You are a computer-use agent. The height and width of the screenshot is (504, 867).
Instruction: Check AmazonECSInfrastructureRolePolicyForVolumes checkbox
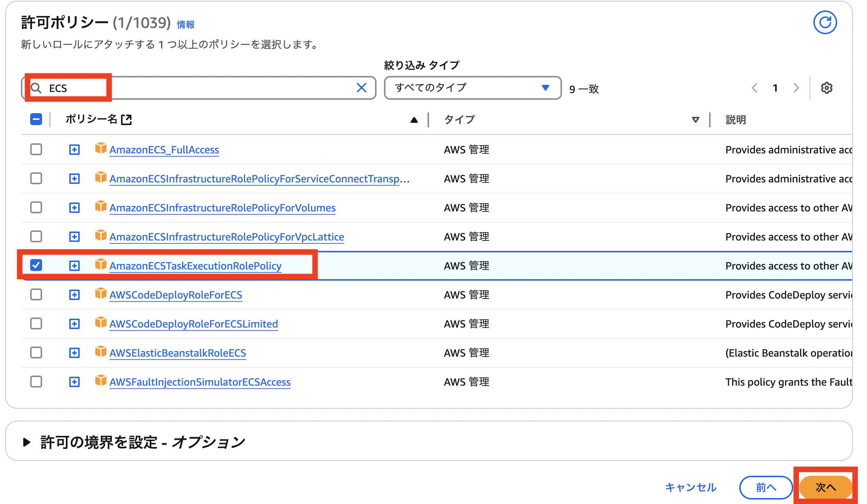coord(36,207)
